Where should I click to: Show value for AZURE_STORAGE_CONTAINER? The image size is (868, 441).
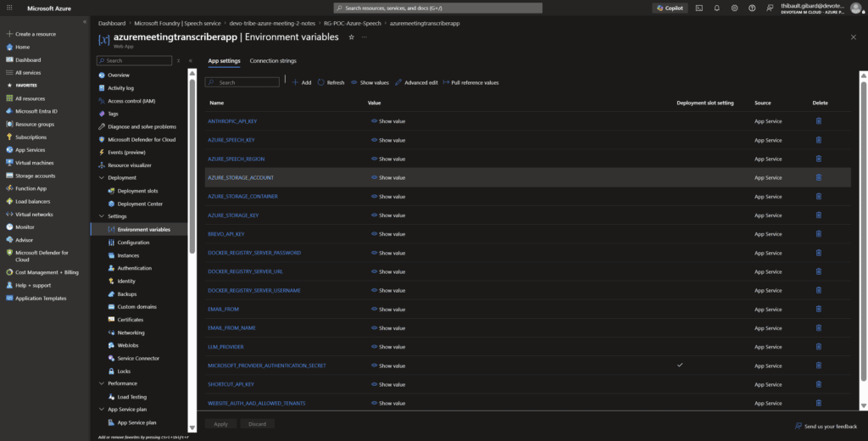[x=388, y=196]
